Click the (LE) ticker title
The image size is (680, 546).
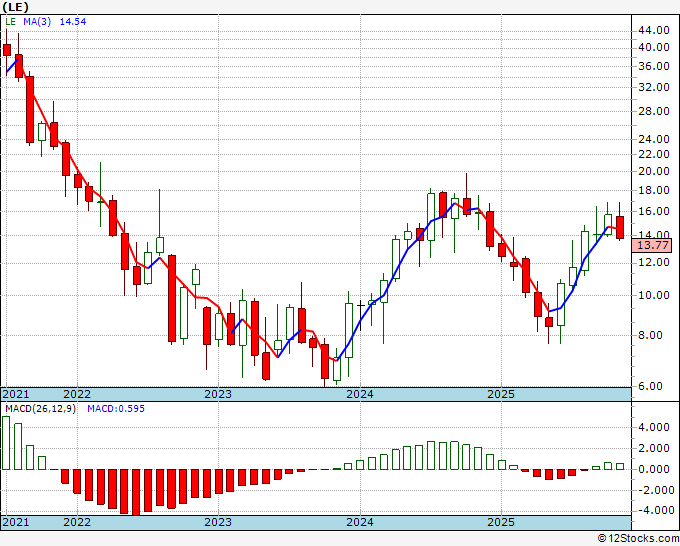pyautogui.click(x=15, y=7)
